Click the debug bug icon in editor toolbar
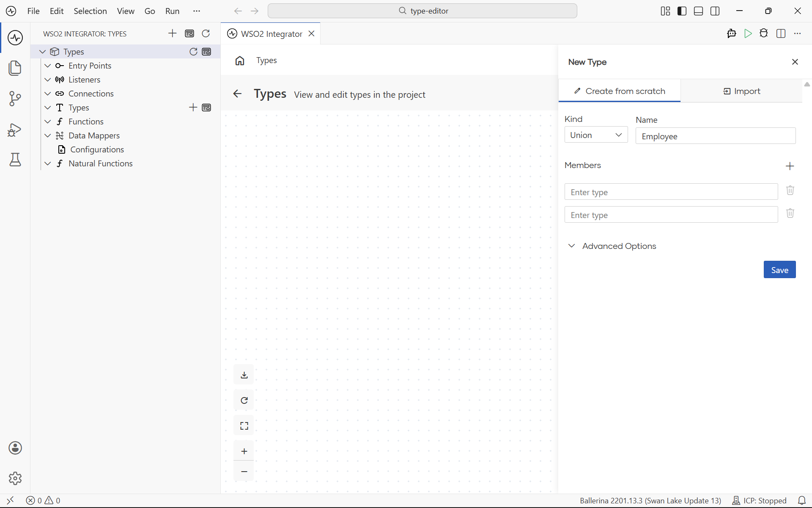812x508 pixels. click(764, 33)
